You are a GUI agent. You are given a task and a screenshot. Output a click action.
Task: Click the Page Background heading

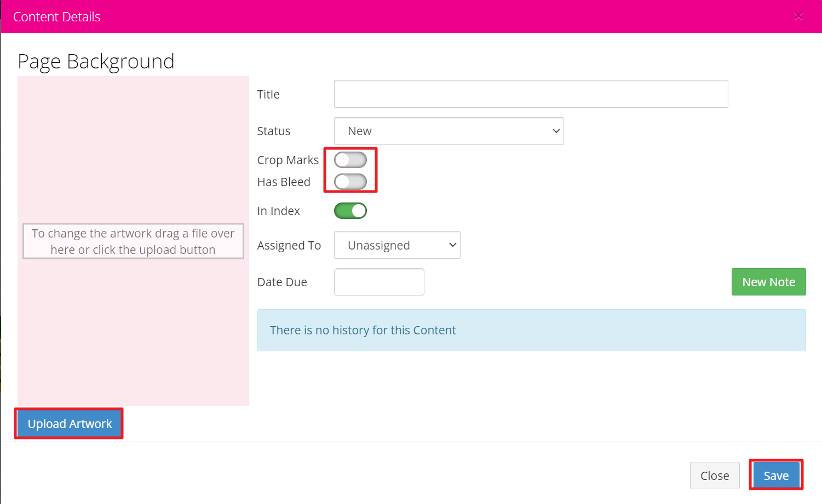96,61
